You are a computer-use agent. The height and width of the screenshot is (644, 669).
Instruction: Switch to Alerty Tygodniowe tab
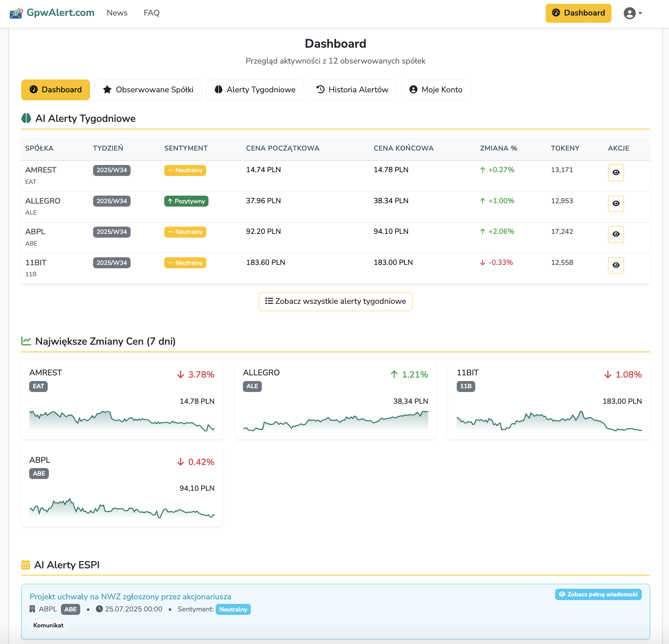point(255,90)
